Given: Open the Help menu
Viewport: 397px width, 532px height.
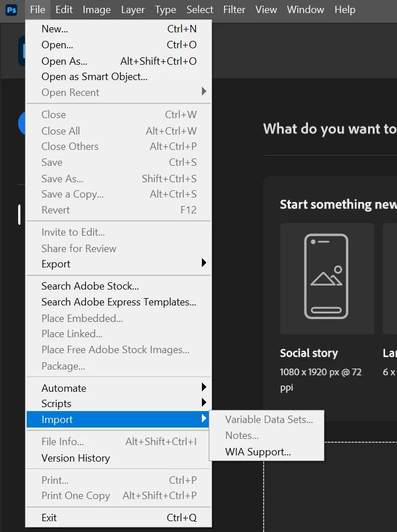Looking at the screenshot, I should [345, 10].
